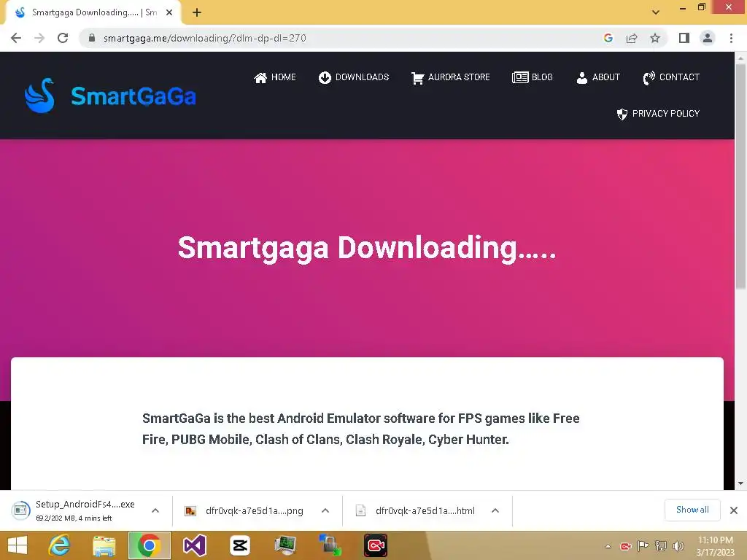Click the scrollbar up arrow
This screenshot has height=560, width=747.
click(x=740, y=58)
